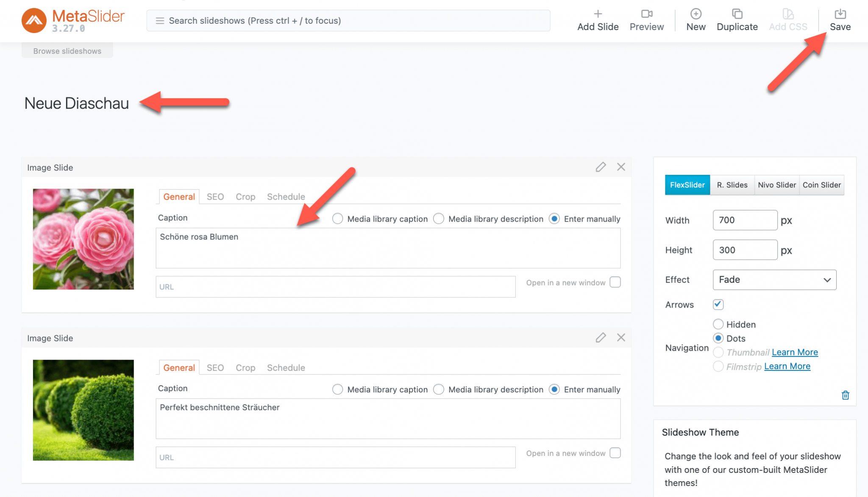Click the Slideshow Theme heading
Screen dimensions: 868x497
click(x=700, y=432)
